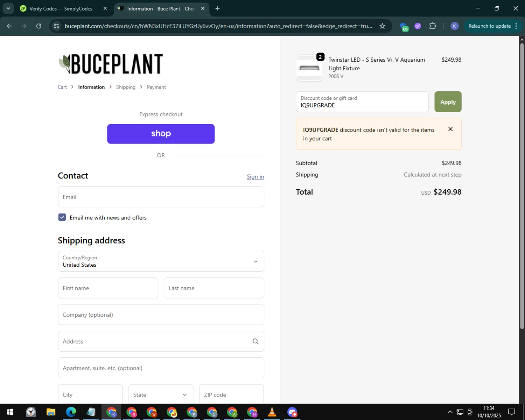Open the notepad-like app on the taskbar
Screen dimensions: 525x420
pyautogui.click(x=91, y=412)
